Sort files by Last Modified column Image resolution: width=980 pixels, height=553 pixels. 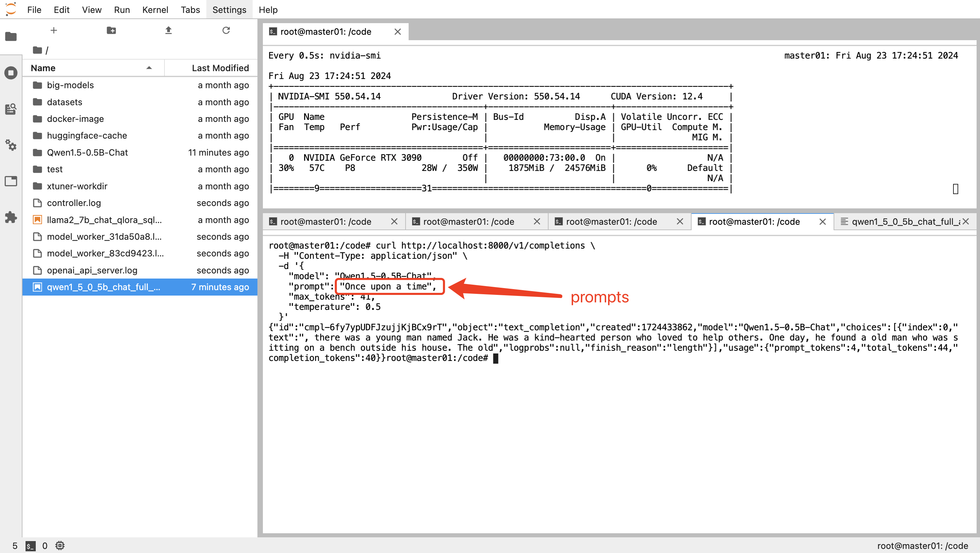click(220, 68)
